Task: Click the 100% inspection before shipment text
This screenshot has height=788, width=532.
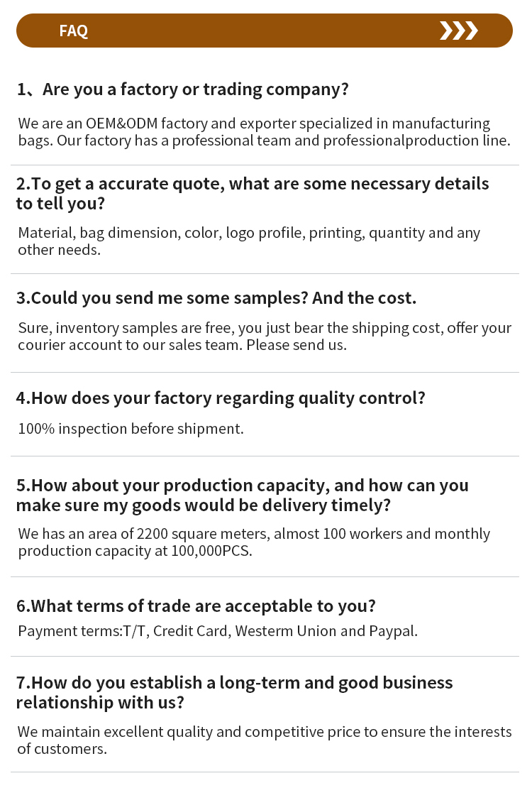Action: (131, 429)
